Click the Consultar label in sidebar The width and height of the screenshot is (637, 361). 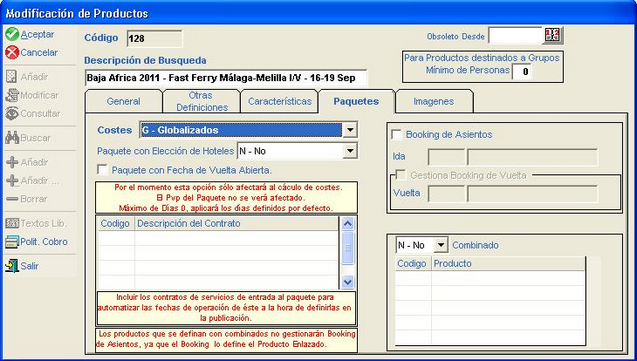41,114
